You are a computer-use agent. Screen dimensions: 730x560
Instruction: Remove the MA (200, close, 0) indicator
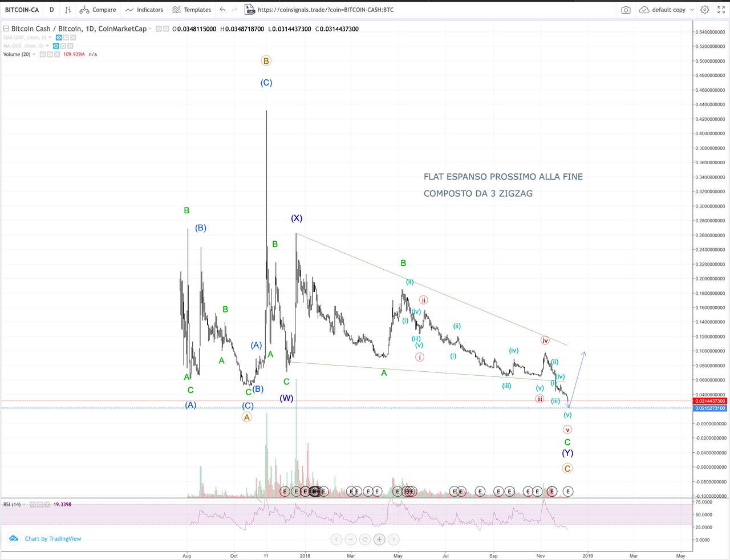click(x=70, y=46)
